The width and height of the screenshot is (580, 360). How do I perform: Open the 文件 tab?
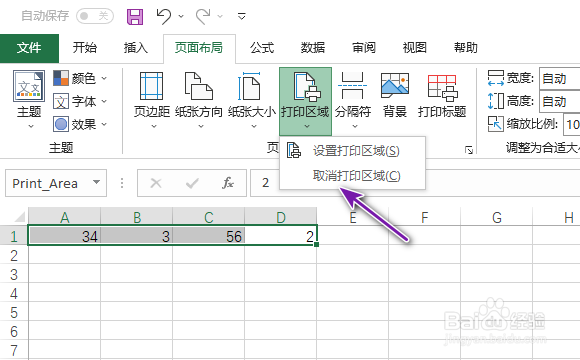(29, 48)
